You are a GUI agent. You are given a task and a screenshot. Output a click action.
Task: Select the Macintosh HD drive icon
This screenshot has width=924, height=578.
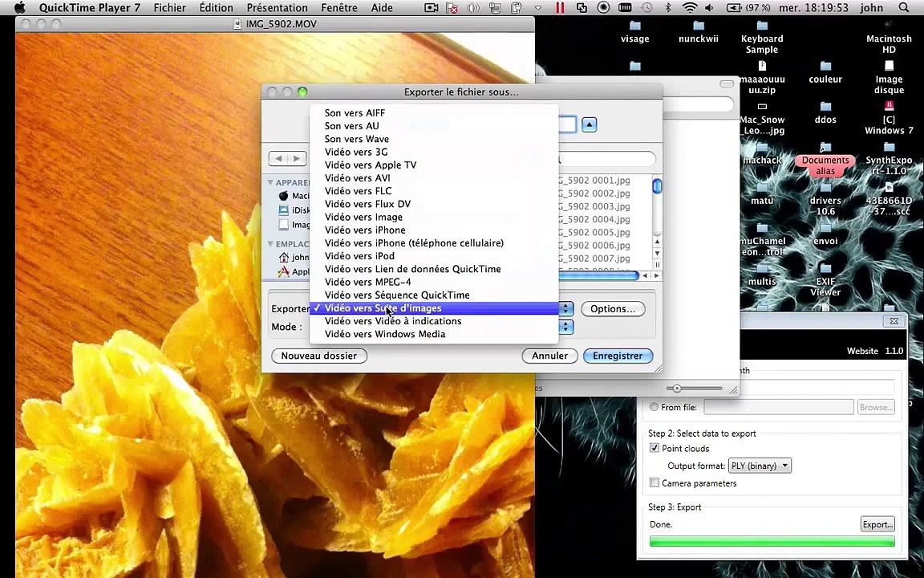889,26
